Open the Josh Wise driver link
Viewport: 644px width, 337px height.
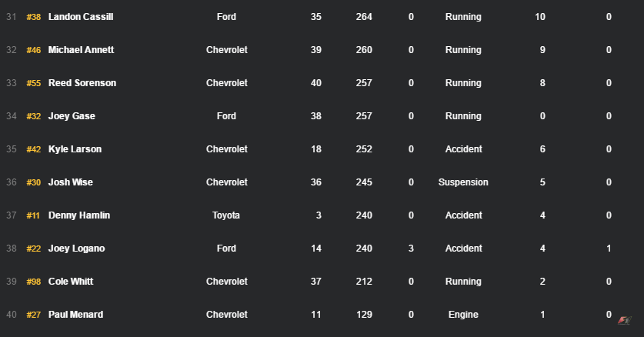71,182
